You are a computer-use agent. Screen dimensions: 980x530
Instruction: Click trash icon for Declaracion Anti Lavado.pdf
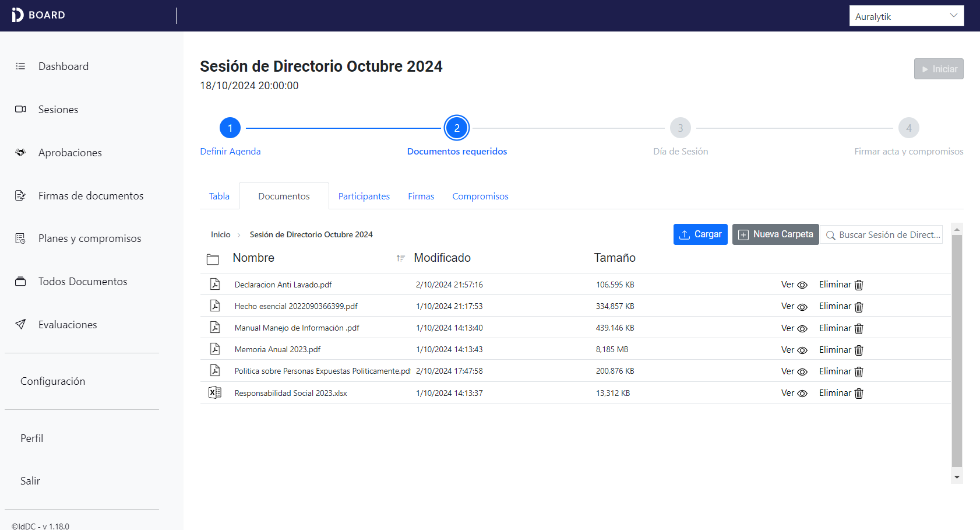[859, 285]
